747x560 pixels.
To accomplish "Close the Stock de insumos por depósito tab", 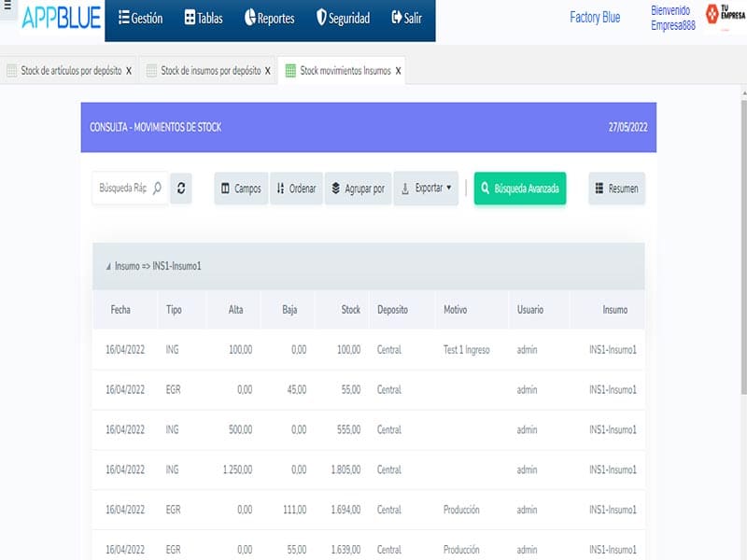I will pyautogui.click(x=268, y=71).
